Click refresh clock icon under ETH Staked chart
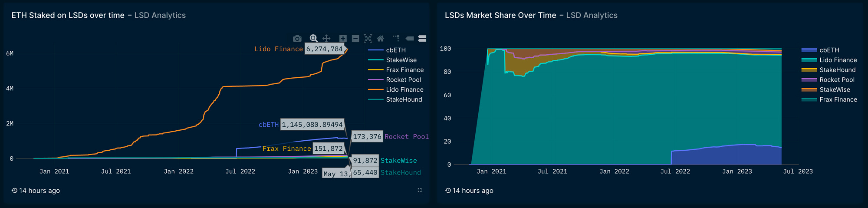 14,191
